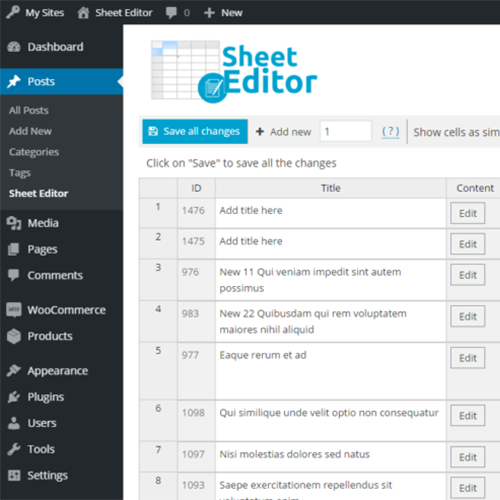The height and width of the screenshot is (500, 500).
Task: Open the My Sites admin bar menu
Action: point(35,13)
